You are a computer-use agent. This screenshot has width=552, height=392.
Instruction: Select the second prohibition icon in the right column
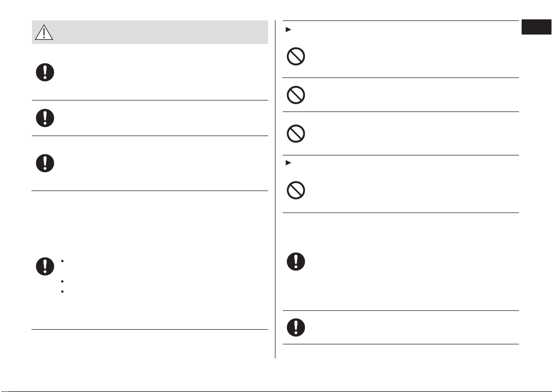click(296, 95)
